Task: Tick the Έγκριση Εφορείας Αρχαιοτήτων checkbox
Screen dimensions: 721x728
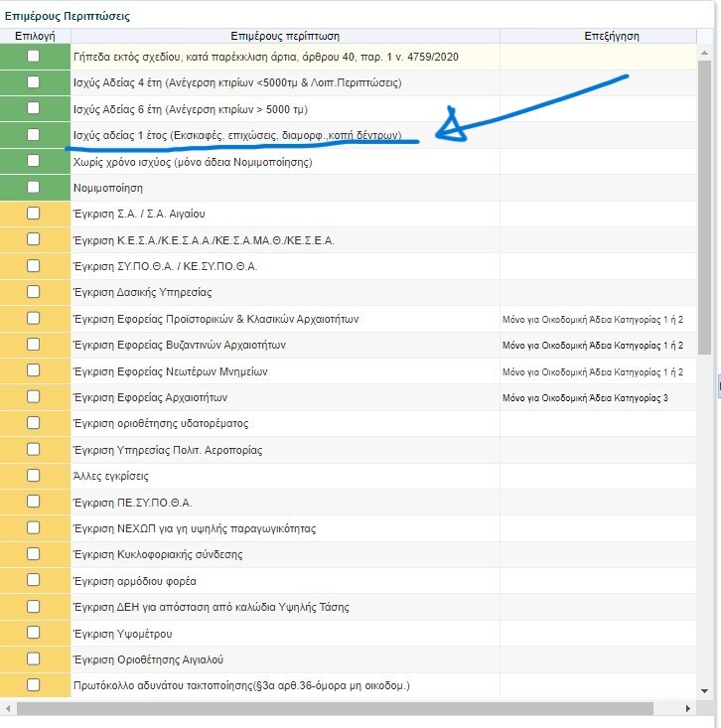Action: pyautogui.click(x=34, y=397)
